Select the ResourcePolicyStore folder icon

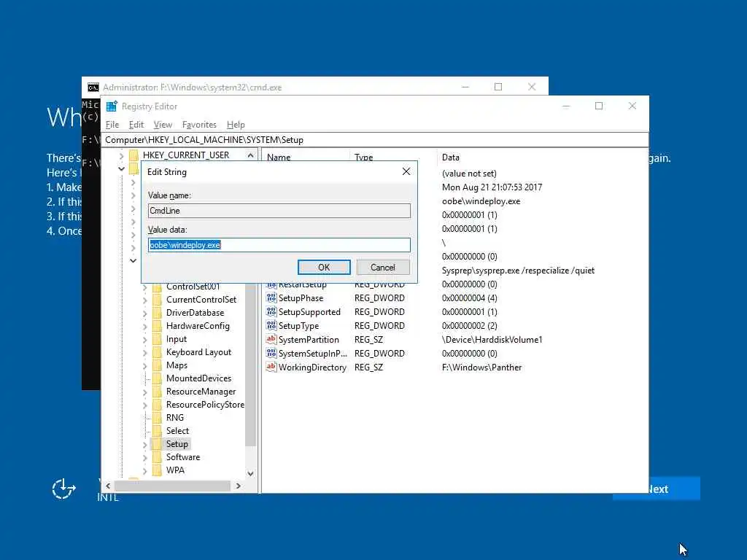tap(158, 404)
